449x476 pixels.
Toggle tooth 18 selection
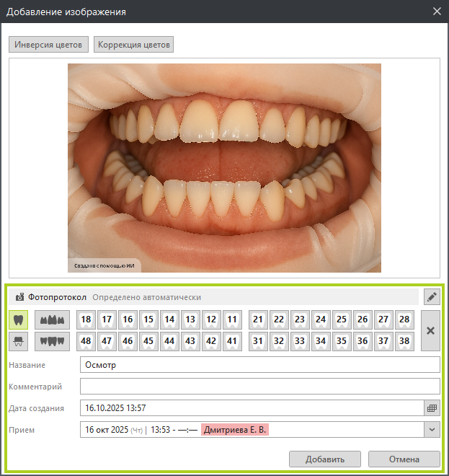[86, 319]
